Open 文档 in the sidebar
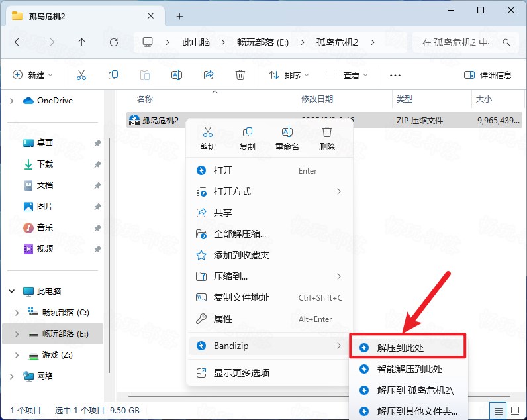 tap(38, 185)
